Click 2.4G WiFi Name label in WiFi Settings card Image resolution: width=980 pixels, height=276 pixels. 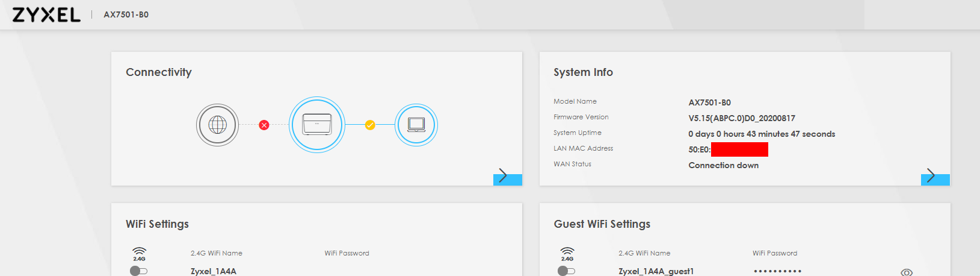click(x=217, y=253)
